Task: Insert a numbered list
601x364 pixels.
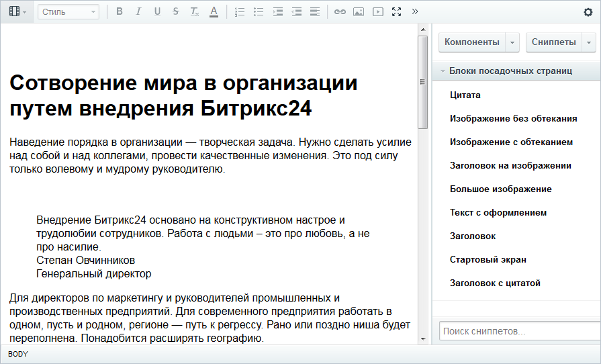Action: [x=240, y=12]
